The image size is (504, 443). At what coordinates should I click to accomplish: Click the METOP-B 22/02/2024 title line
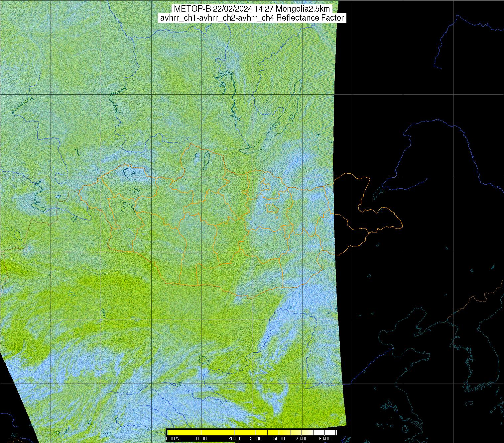252,9
